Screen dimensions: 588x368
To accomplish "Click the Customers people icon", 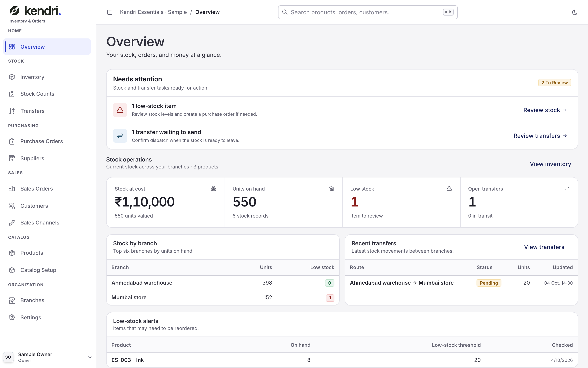I will click(x=12, y=206).
